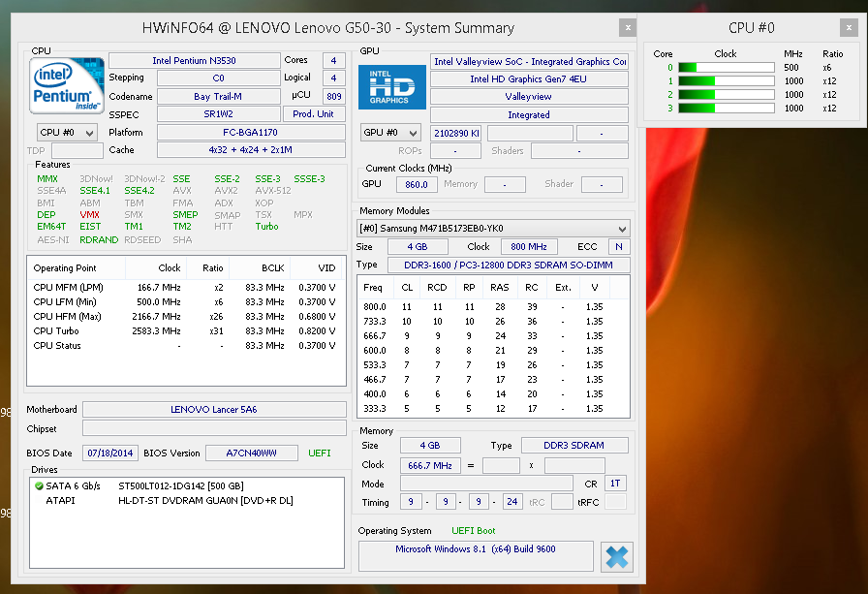The width and height of the screenshot is (868, 594).
Task: Click the UEFI Boot label
Action: click(474, 531)
